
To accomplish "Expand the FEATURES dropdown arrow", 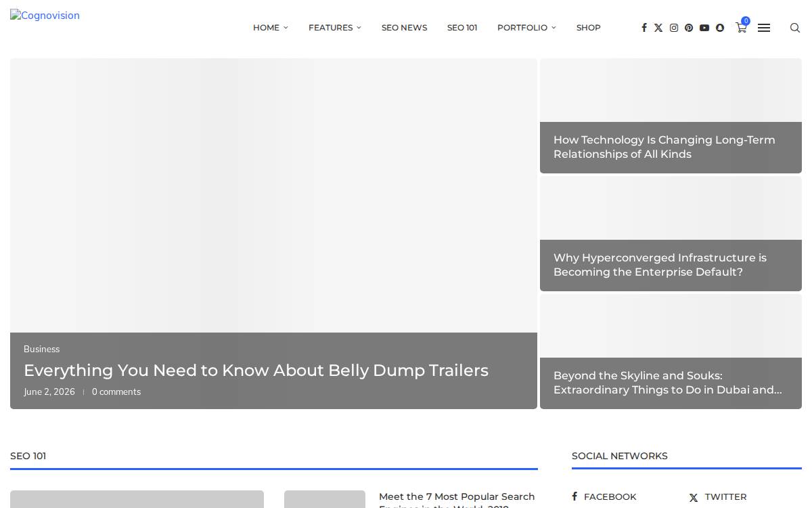I will click(359, 28).
